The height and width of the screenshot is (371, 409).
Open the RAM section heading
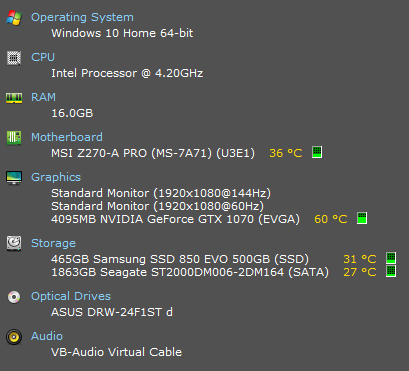coord(43,97)
